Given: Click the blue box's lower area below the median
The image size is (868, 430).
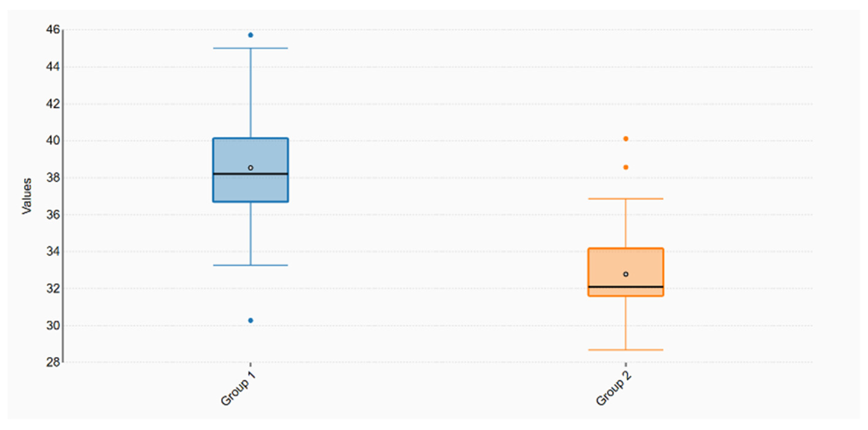Looking at the screenshot, I should [x=250, y=188].
